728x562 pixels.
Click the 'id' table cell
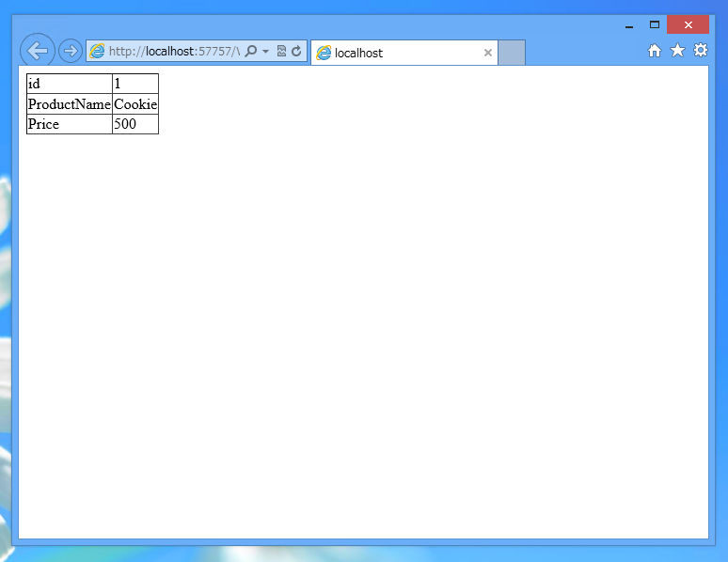point(70,84)
